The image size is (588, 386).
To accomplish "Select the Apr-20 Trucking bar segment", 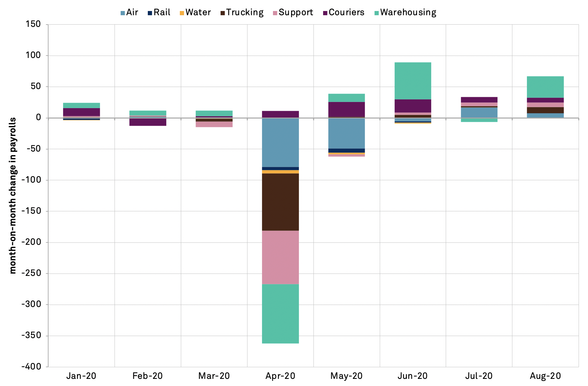I will [x=280, y=202].
